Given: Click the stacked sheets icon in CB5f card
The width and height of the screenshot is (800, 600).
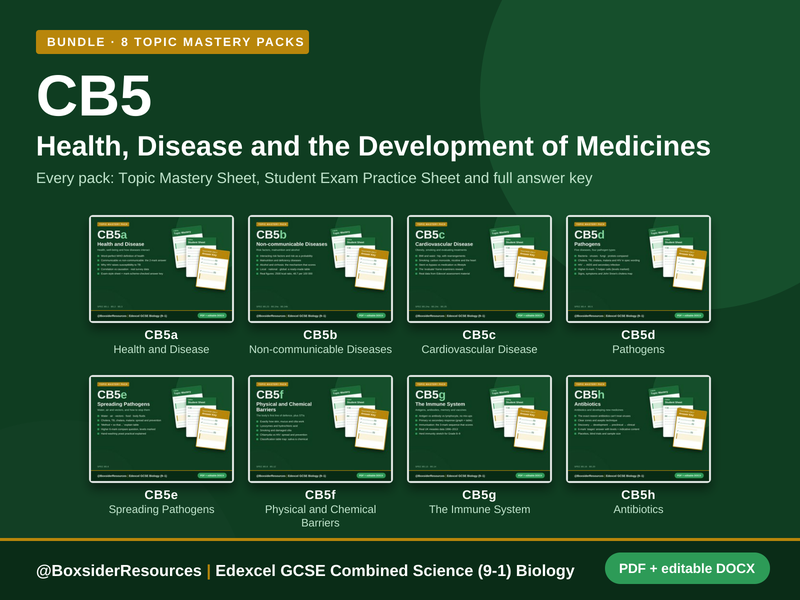Looking at the screenshot, I should 361,417.
